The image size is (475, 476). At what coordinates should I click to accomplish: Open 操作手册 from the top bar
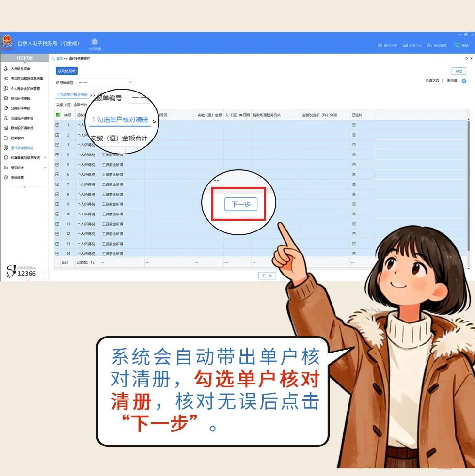(x=387, y=46)
